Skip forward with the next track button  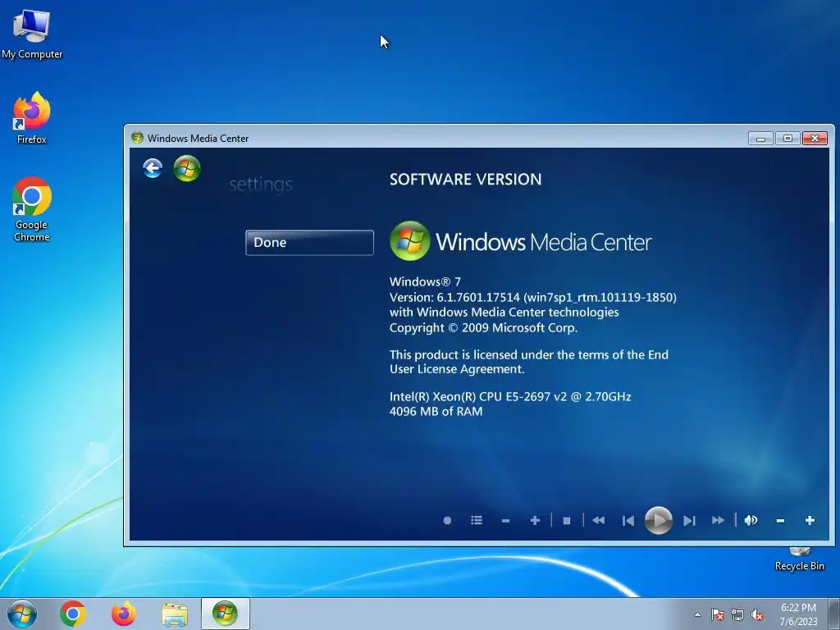[x=689, y=521]
